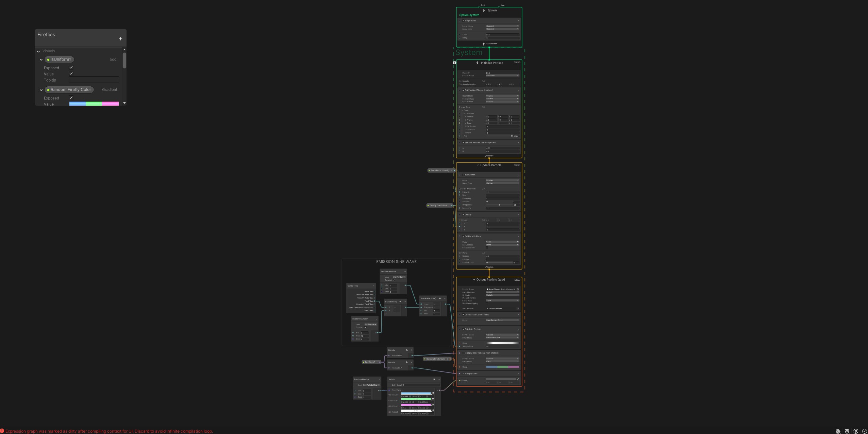
Task: Click eyedropper beside Multiply Color field
Action: point(518,379)
